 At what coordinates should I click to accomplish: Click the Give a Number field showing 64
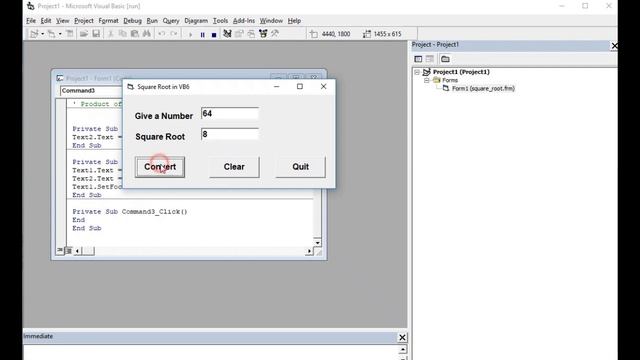click(230, 113)
